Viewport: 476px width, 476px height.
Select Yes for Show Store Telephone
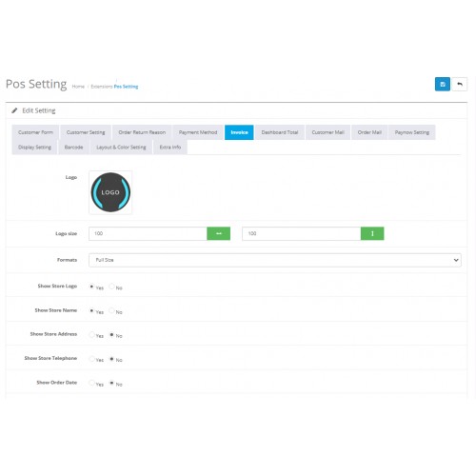[91, 359]
